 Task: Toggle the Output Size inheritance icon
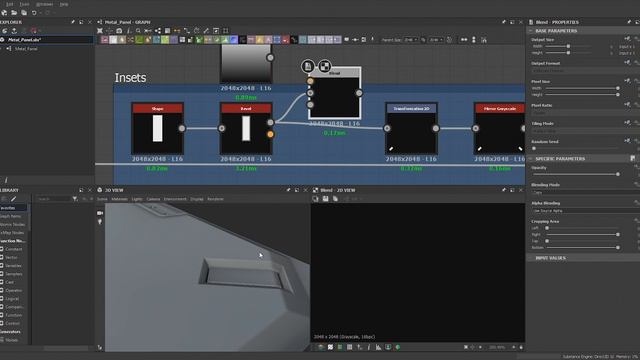coord(627,39)
